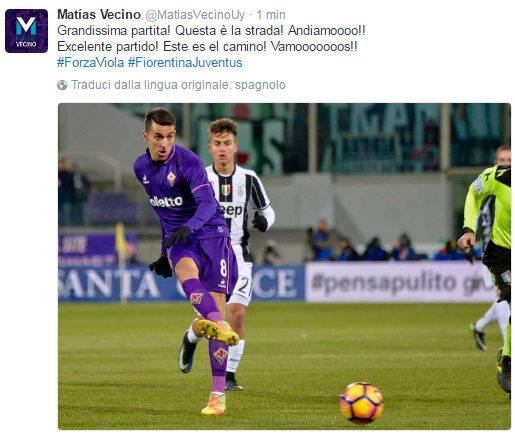515x439 pixels.
Task: Click the purple Fiorentina jersey in photo
Action: point(180,192)
